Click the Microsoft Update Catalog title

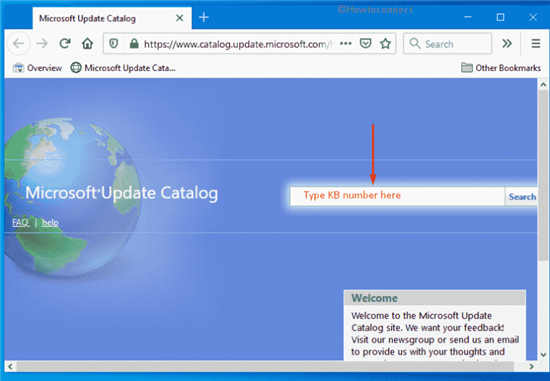(x=122, y=193)
